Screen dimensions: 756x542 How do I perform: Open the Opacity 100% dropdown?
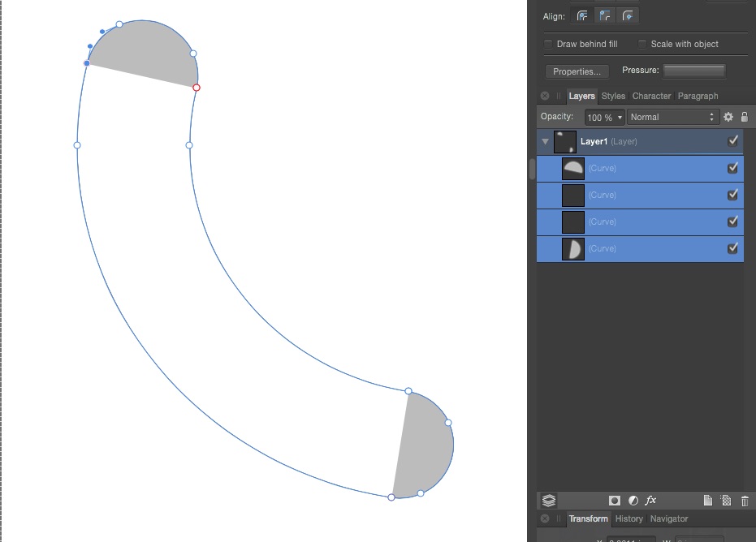click(x=605, y=118)
